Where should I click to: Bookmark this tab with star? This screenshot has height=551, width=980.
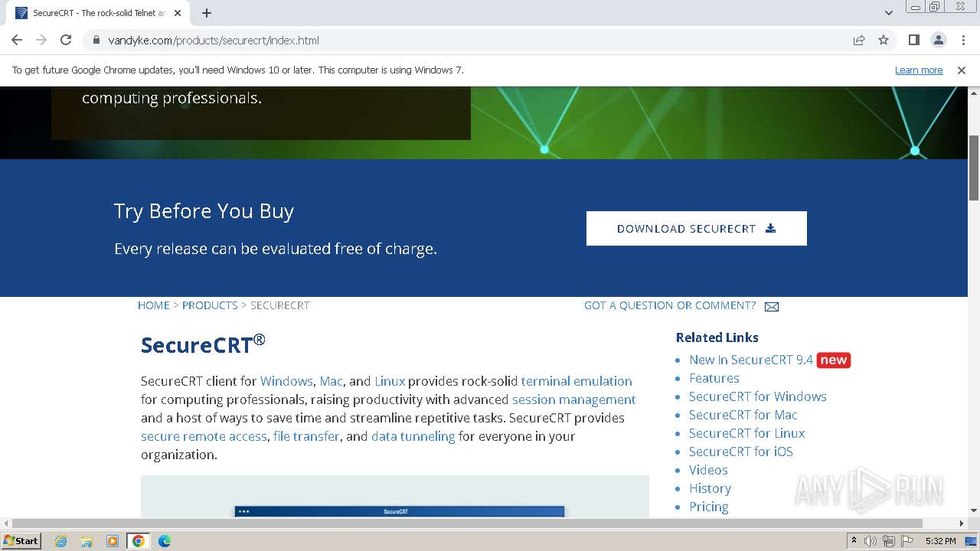(x=884, y=40)
